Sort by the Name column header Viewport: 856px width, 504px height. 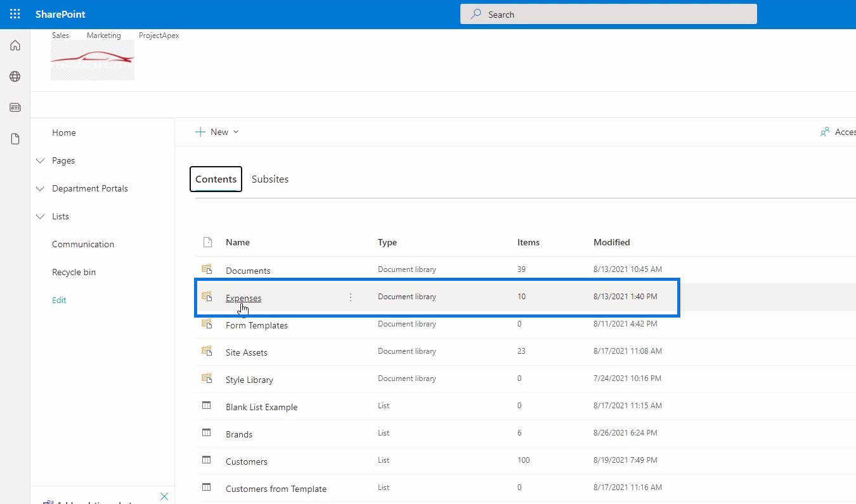point(238,242)
